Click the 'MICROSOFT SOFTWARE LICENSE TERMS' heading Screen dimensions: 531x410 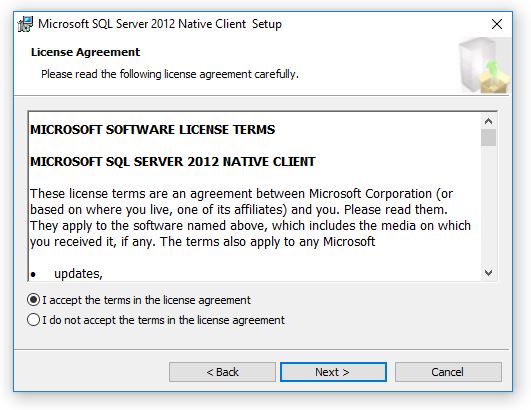click(x=152, y=130)
